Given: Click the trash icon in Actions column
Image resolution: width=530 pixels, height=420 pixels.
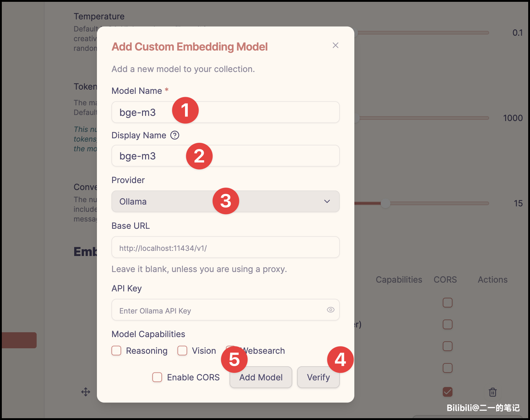Looking at the screenshot, I should point(492,392).
